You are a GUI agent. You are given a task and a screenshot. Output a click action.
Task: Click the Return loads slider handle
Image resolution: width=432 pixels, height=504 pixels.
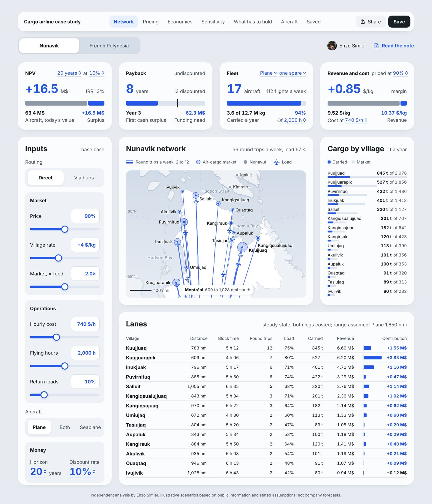coord(44,395)
